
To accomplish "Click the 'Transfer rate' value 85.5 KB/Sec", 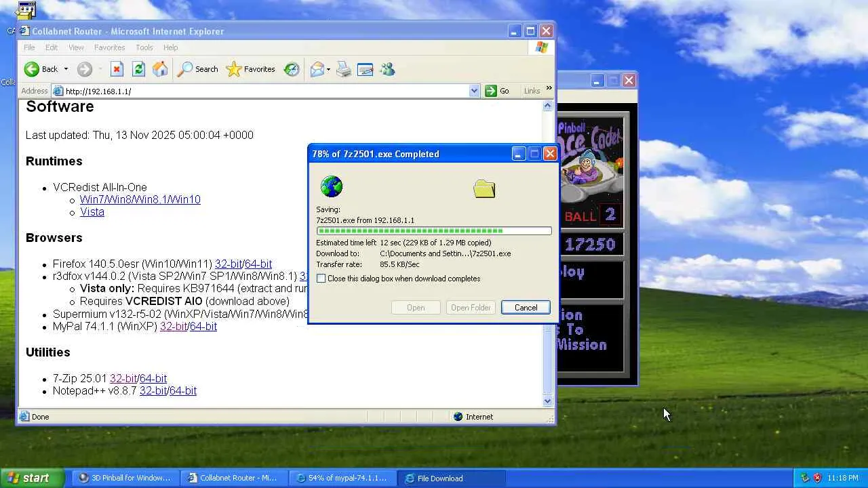I will pos(399,264).
